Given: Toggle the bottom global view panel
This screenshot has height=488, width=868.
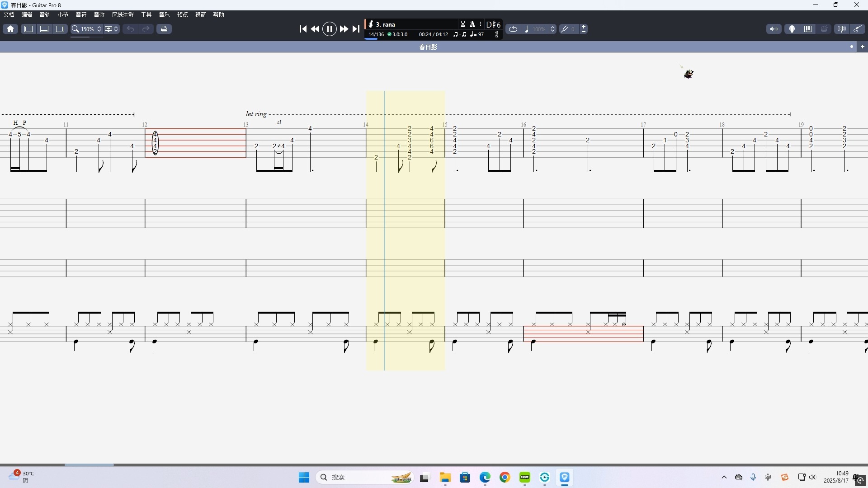Looking at the screenshot, I should [44, 29].
